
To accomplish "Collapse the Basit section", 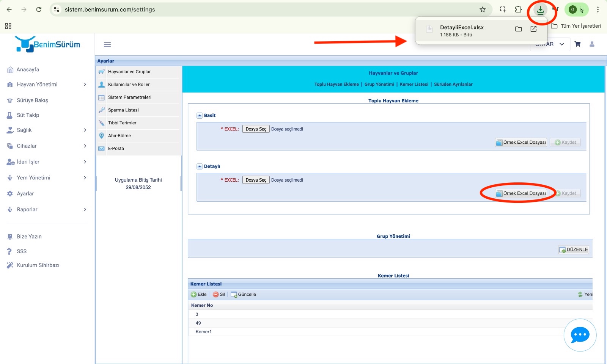I will (x=200, y=116).
